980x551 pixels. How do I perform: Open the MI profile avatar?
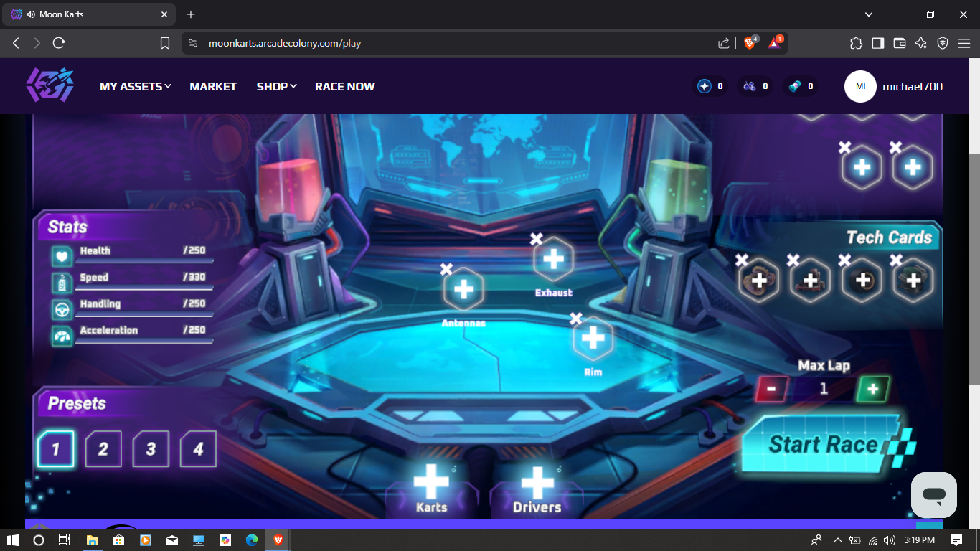pyautogui.click(x=860, y=86)
